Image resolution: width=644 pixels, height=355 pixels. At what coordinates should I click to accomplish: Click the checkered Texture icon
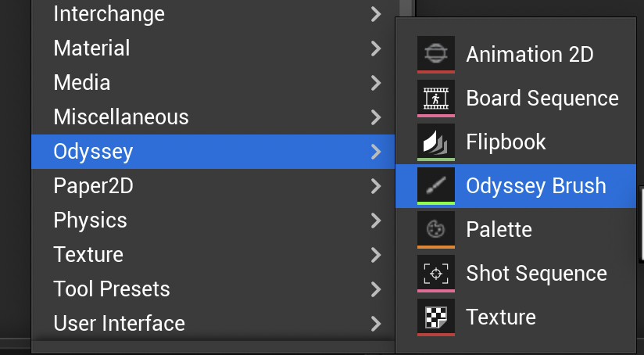click(x=436, y=317)
